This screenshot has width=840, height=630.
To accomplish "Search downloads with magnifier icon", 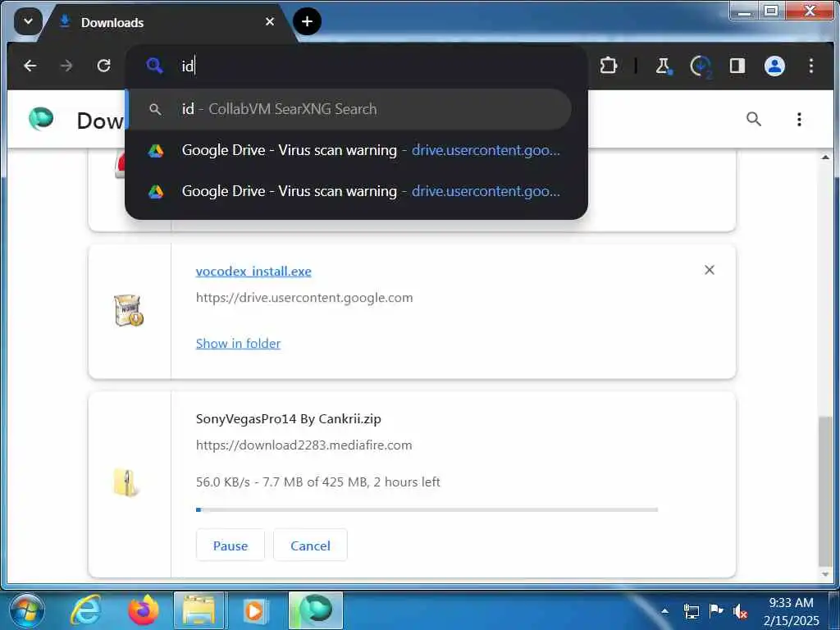I will (754, 119).
